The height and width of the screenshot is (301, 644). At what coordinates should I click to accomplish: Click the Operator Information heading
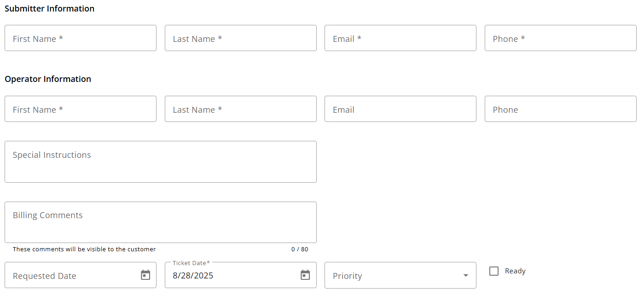[48, 79]
